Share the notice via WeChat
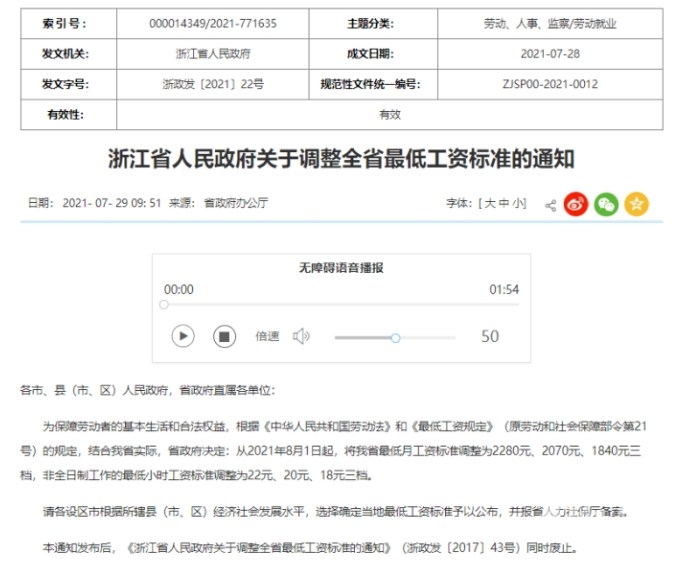Screen dimensions: 676x579 pyautogui.click(x=606, y=204)
